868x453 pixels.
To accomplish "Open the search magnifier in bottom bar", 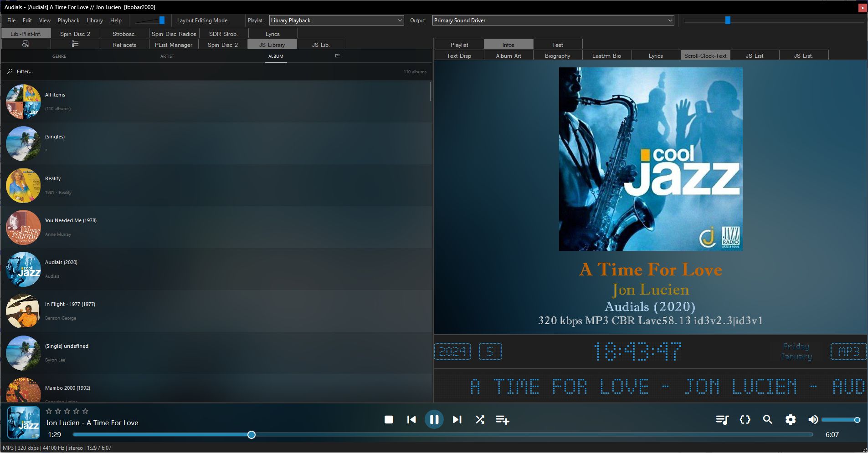I will [x=768, y=419].
